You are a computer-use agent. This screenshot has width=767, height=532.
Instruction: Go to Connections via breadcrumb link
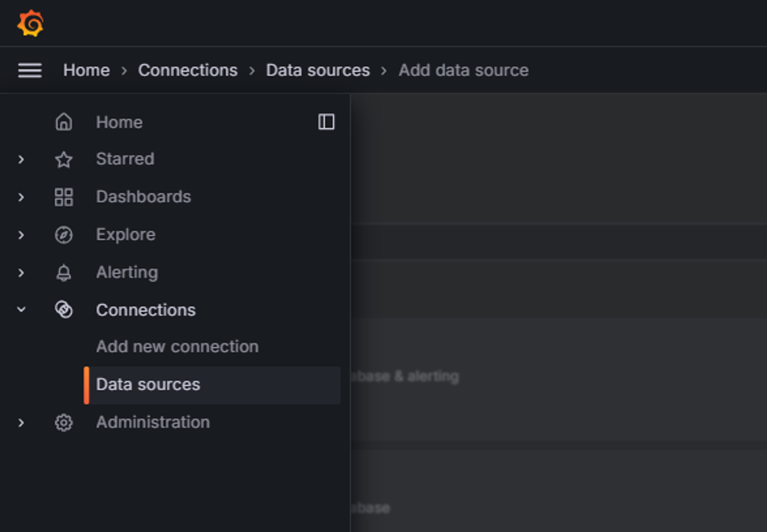coord(188,71)
